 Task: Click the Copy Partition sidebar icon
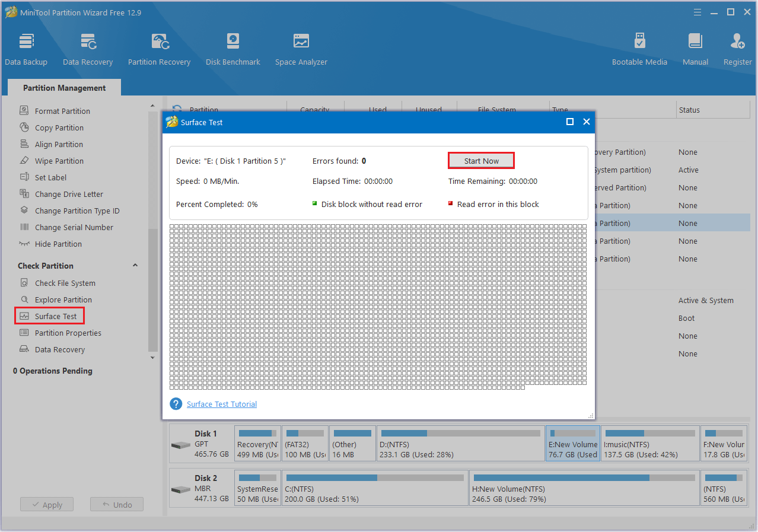click(24, 127)
